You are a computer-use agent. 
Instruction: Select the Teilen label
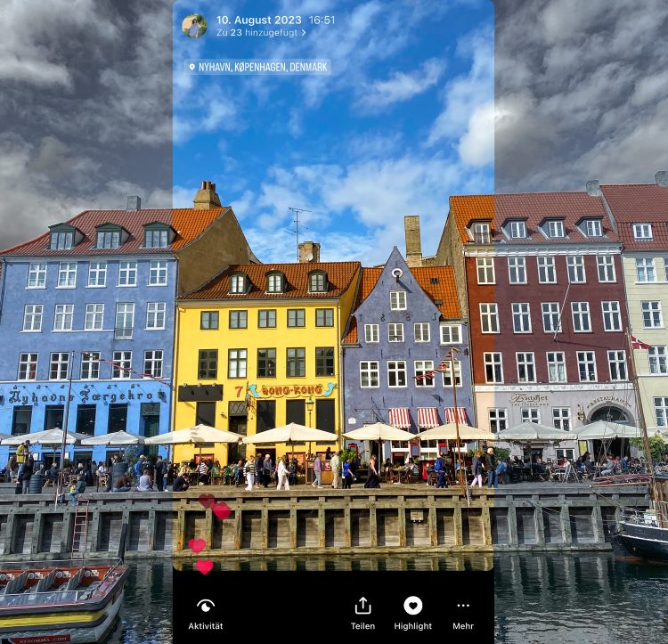(x=363, y=626)
